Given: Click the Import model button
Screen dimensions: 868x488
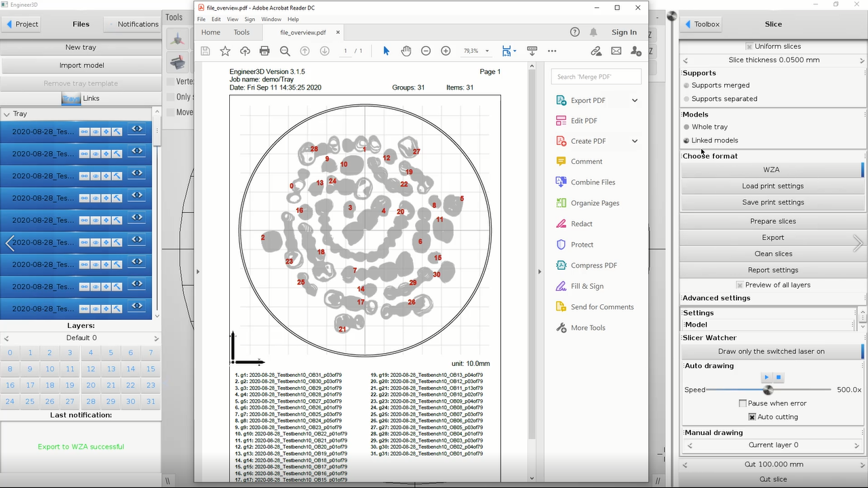Looking at the screenshot, I should tap(81, 65).
